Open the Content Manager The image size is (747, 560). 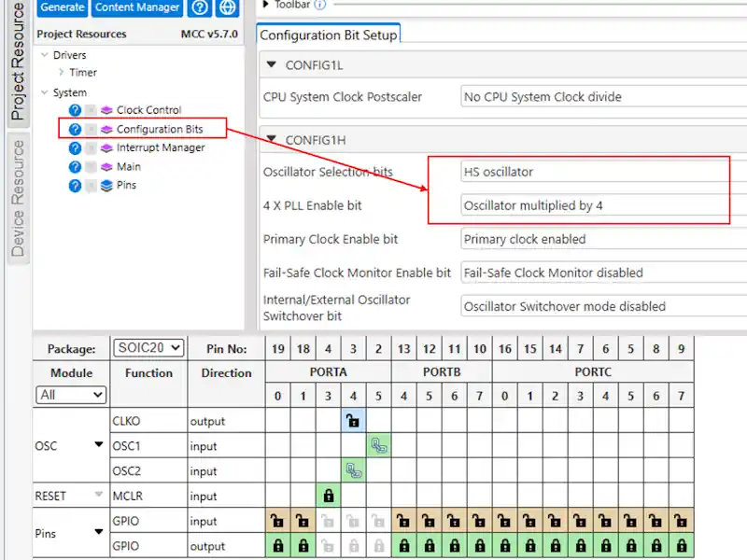[x=137, y=7]
